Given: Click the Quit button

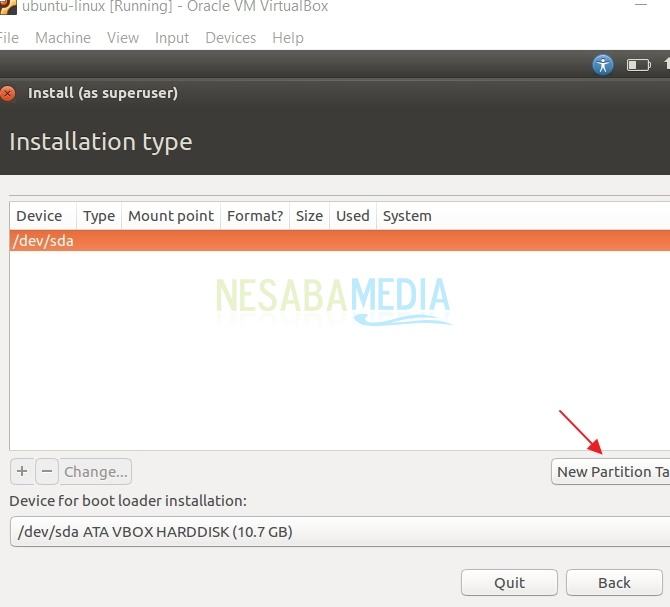Looking at the screenshot, I should pyautogui.click(x=509, y=582).
